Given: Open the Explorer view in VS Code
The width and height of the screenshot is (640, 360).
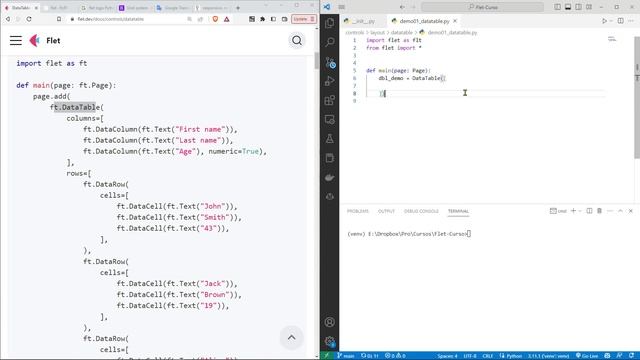Looking at the screenshot, I should (x=329, y=23).
